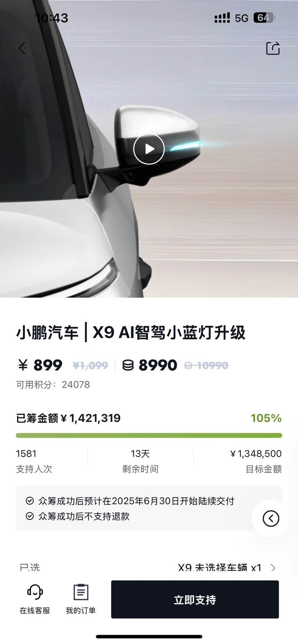
Task: Tap the back arrow icon
Action: [22, 48]
